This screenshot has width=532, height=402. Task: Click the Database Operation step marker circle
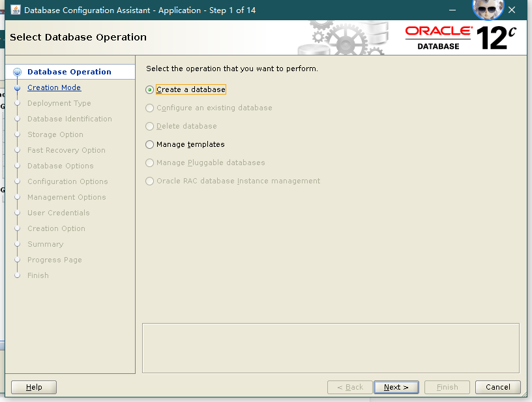coord(17,72)
